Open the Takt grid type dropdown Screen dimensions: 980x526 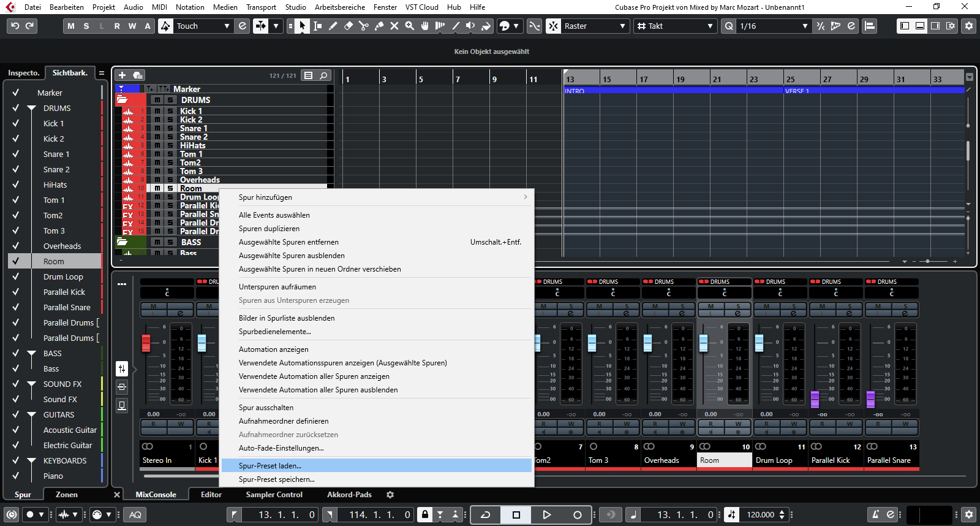tap(675, 26)
